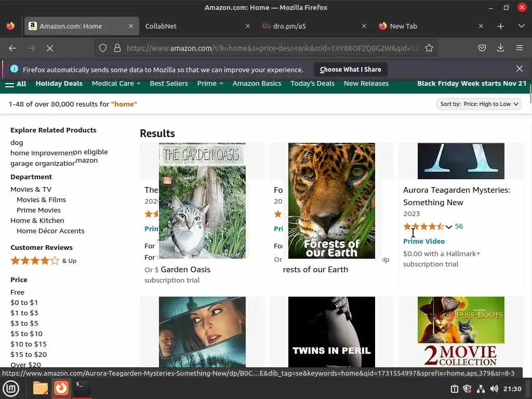
Task: Click the padlock site security icon
Action: [x=117, y=48]
